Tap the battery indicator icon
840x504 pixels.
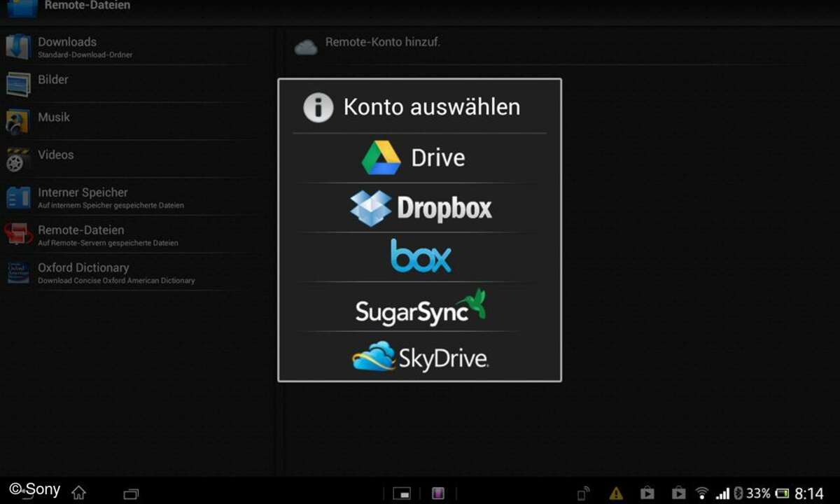(x=781, y=493)
